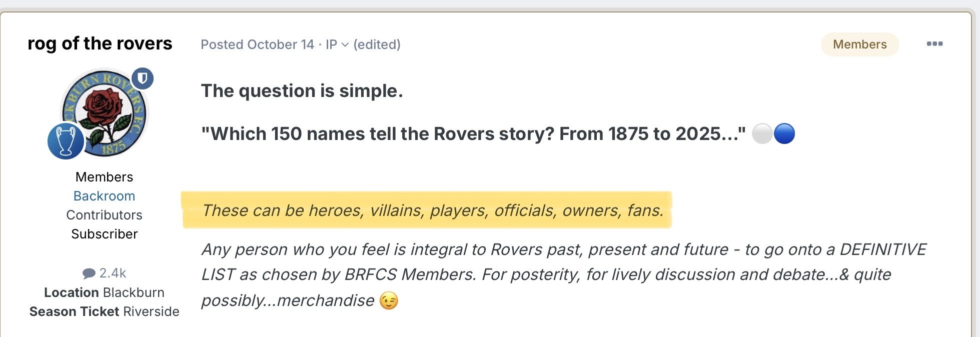980x337 pixels.
Task: Click the trophy rank badge icon
Action: (66, 141)
